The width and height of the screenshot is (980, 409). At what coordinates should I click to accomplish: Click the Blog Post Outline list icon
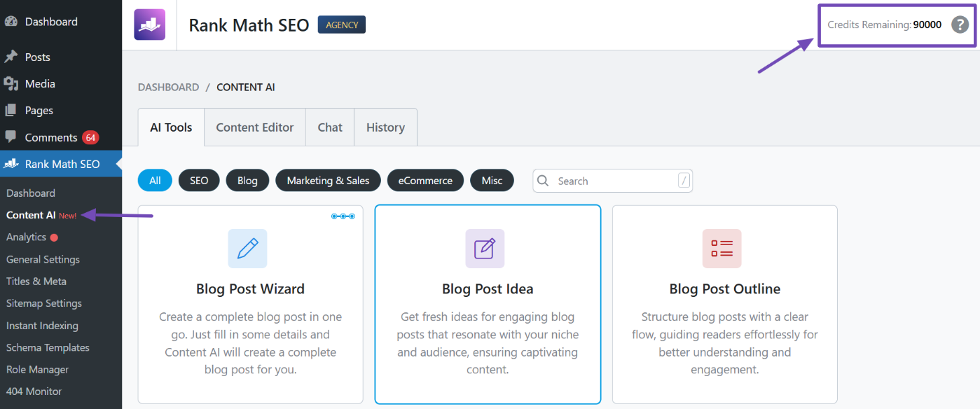pyautogui.click(x=722, y=249)
